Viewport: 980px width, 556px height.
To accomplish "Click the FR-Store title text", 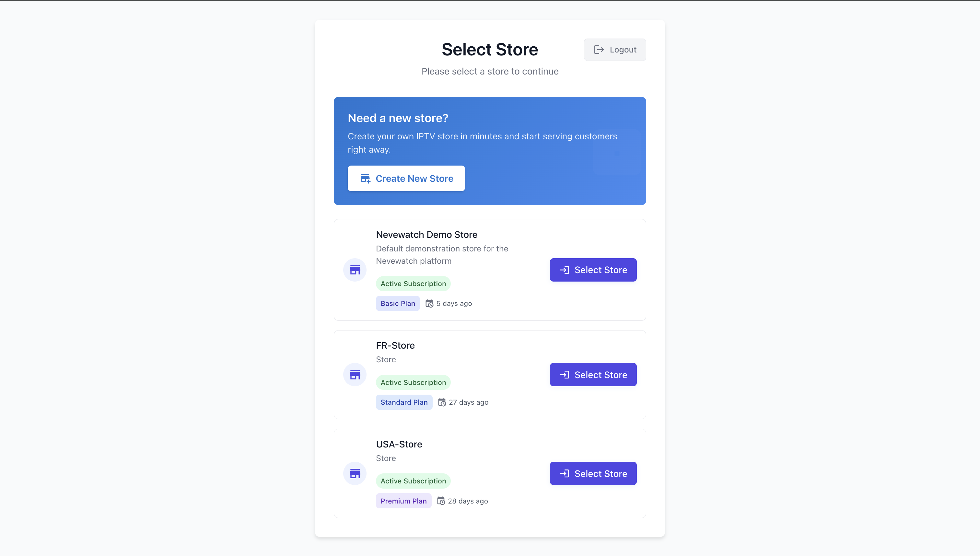I will 395,346.
